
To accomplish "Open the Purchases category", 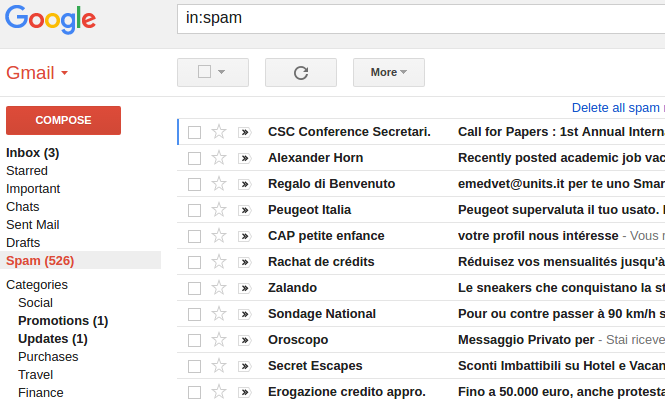I will click(48, 357).
